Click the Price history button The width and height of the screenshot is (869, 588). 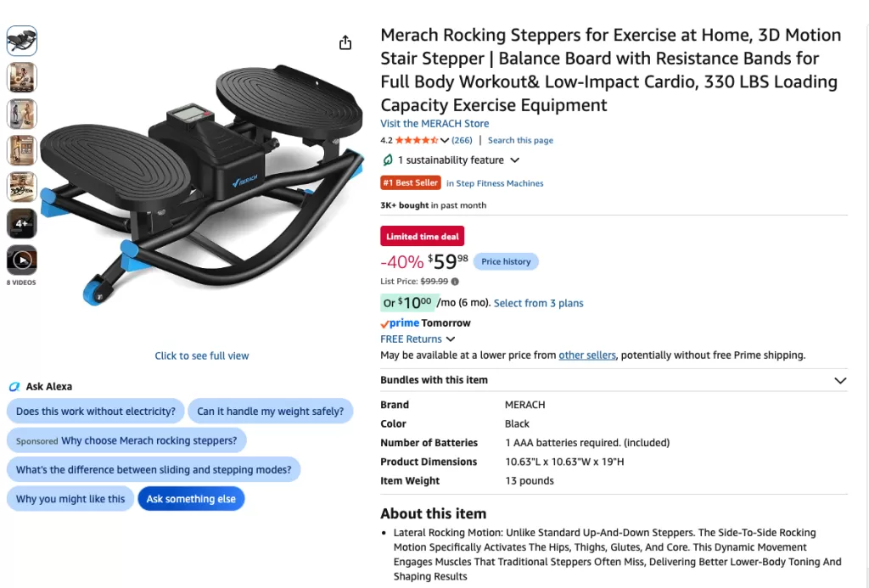click(x=506, y=261)
